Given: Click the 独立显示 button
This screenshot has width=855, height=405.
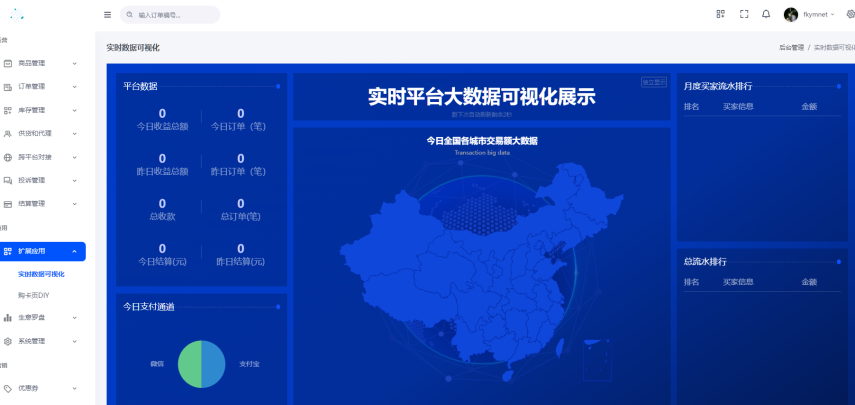Looking at the screenshot, I should (653, 82).
